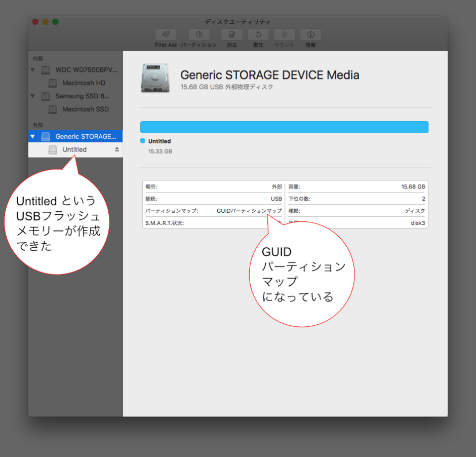Eject the Untitled volume
Viewport: 476px width, 457px height.
point(117,149)
